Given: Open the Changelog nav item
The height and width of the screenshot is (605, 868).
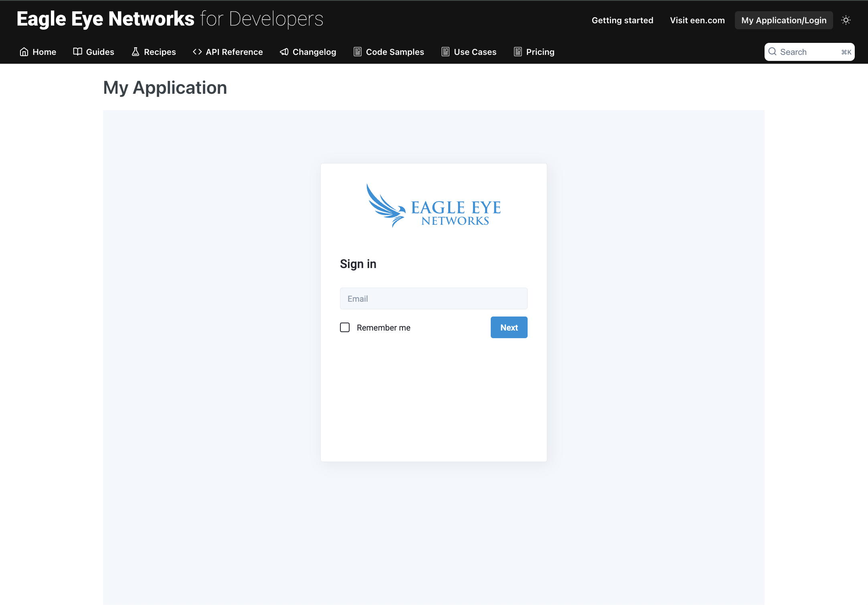Looking at the screenshot, I should pyautogui.click(x=308, y=52).
